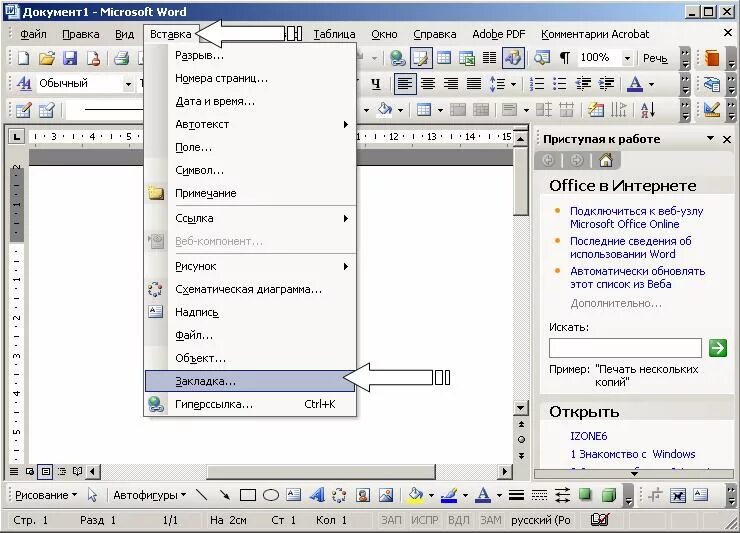Open the Font color dropdown arrow
Screen dimensions: 740x533
[652, 85]
